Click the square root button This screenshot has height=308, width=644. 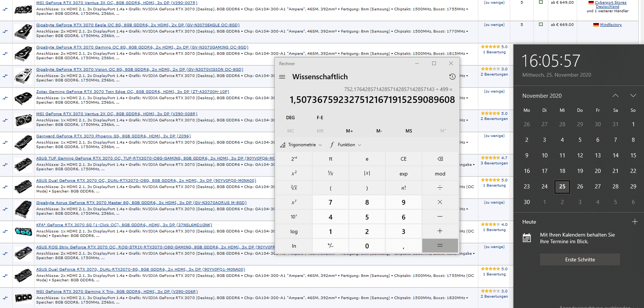coord(294,188)
